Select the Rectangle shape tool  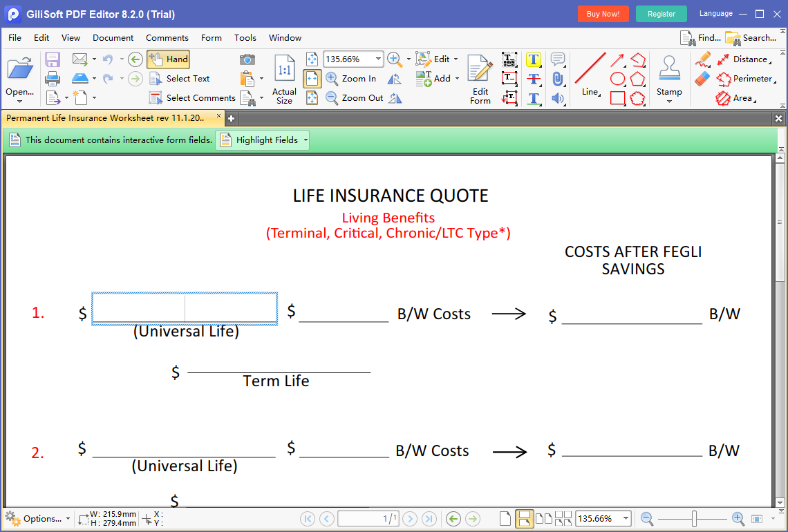click(618, 98)
